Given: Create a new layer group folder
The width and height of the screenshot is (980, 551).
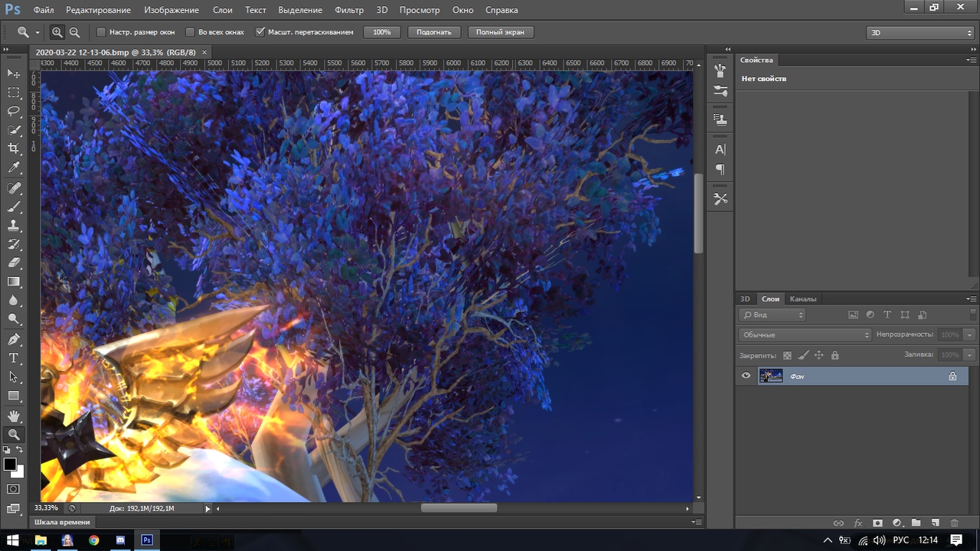Looking at the screenshot, I should click(x=916, y=523).
